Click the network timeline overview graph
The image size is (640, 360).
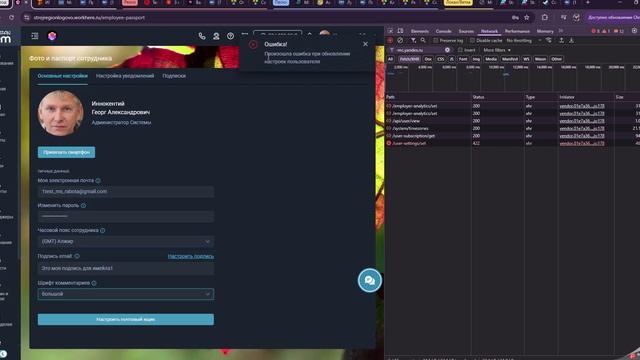click(x=513, y=78)
